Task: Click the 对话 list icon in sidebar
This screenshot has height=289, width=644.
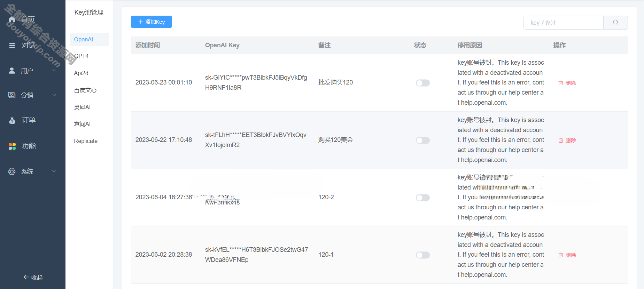Action: click(12, 46)
